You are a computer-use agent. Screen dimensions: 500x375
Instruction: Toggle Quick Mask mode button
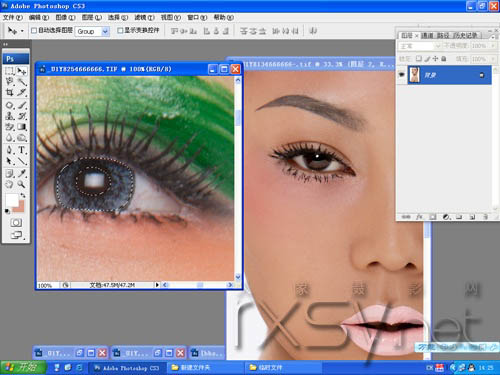click(16, 222)
